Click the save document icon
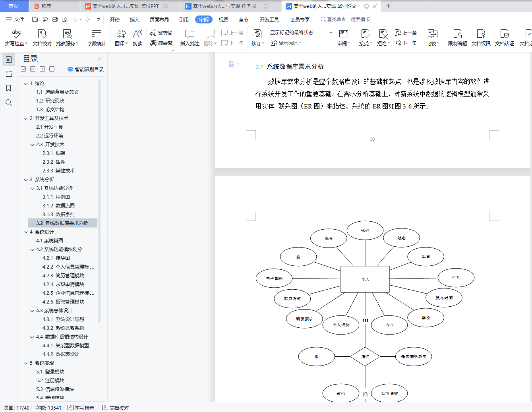The image size is (532, 412). point(35,19)
